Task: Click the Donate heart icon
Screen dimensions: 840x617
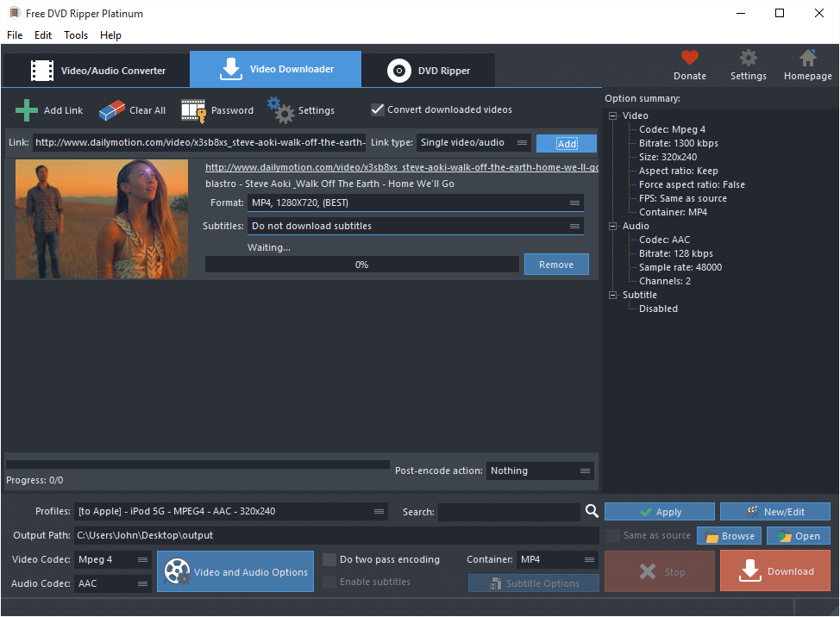Action: coord(689,59)
